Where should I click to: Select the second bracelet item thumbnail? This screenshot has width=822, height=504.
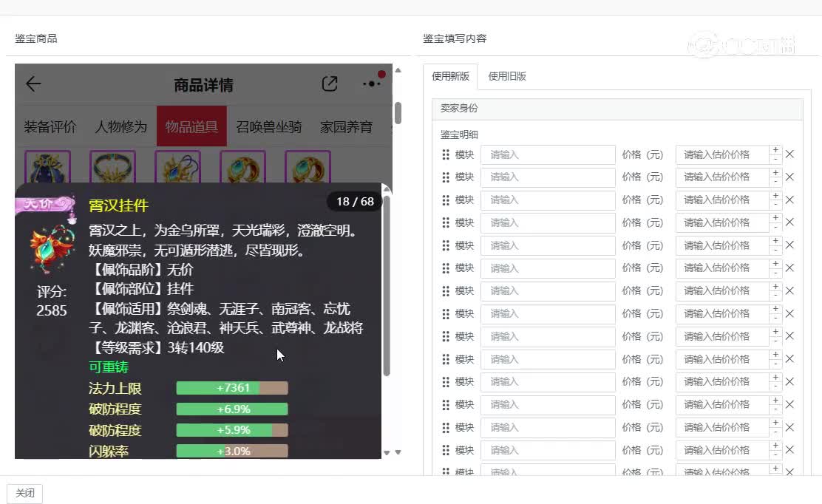(112, 167)
